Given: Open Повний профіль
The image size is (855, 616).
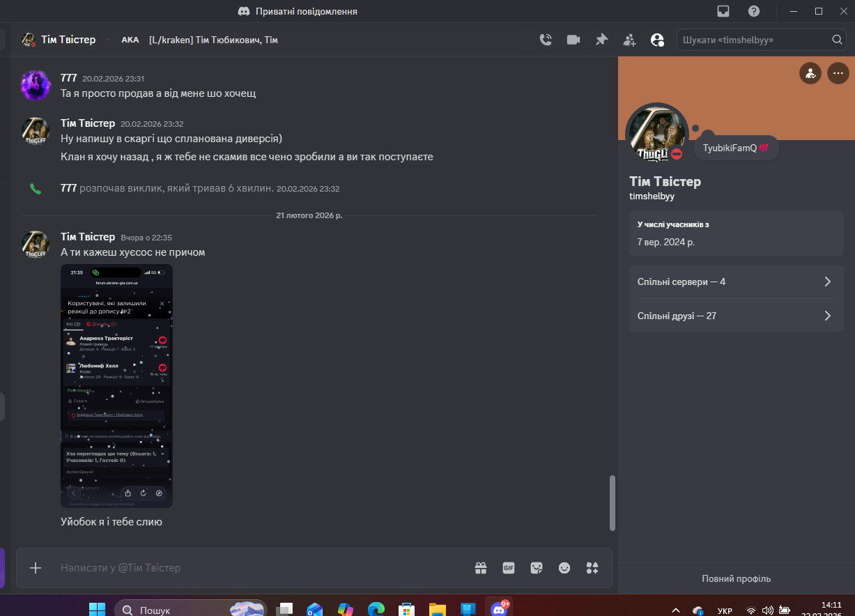Looking at the screenshot, I should pos(736,578).
